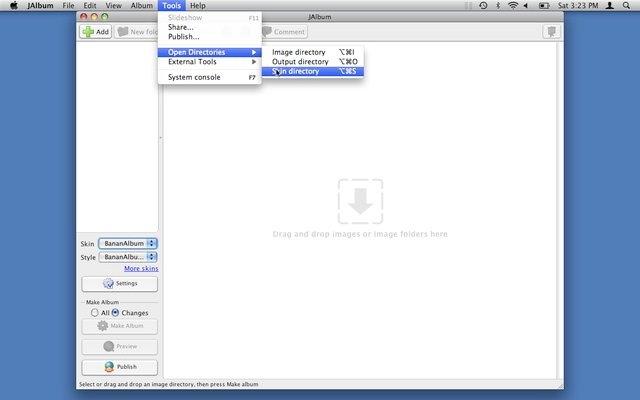The width and height of the screenshot is (640, 400).
Task: Choose Share... from the Tools menu
Action: (x=209, y=27)
